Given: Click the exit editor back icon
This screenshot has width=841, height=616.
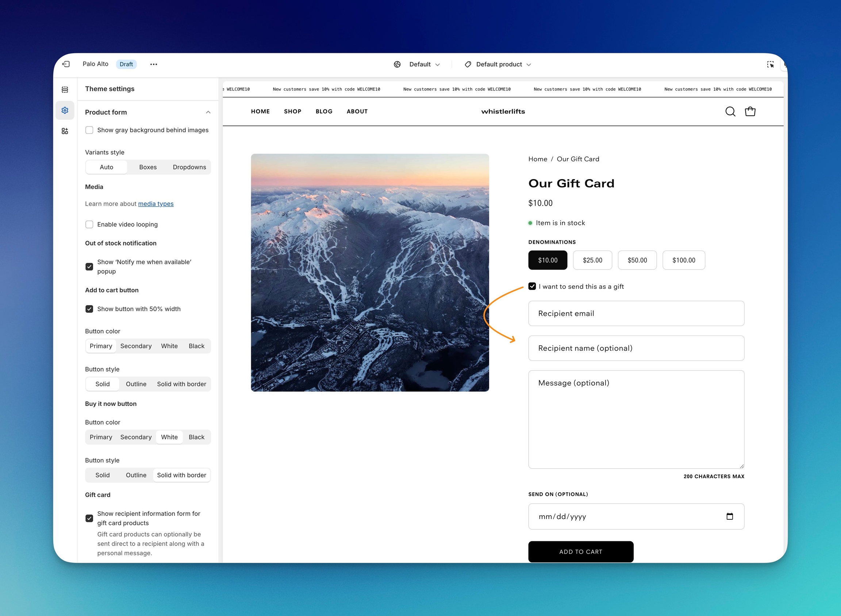Looking at the screenshot, I should click(66, 64).
